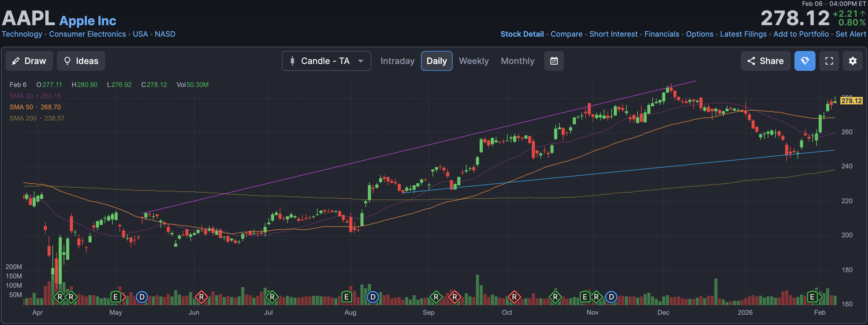Click the green R marker in July

click(x=272, y=297)
